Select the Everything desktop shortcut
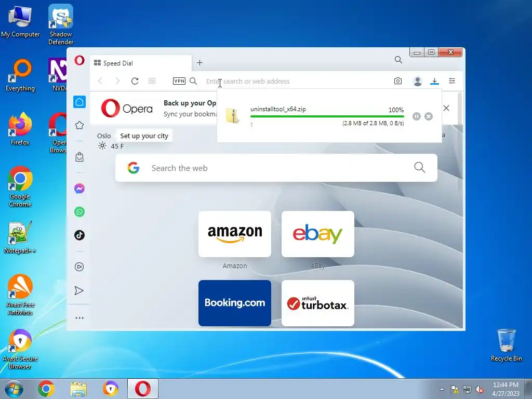 (20, 75)
